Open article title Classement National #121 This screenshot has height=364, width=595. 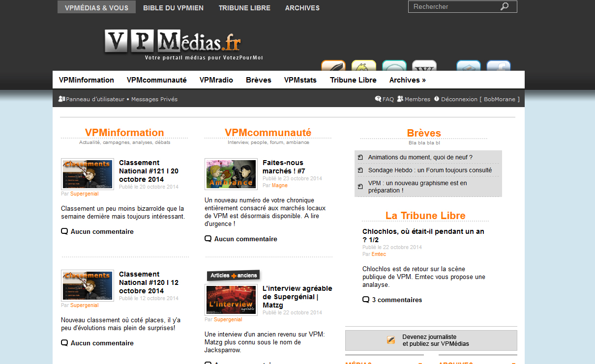[x=149, y=171]
